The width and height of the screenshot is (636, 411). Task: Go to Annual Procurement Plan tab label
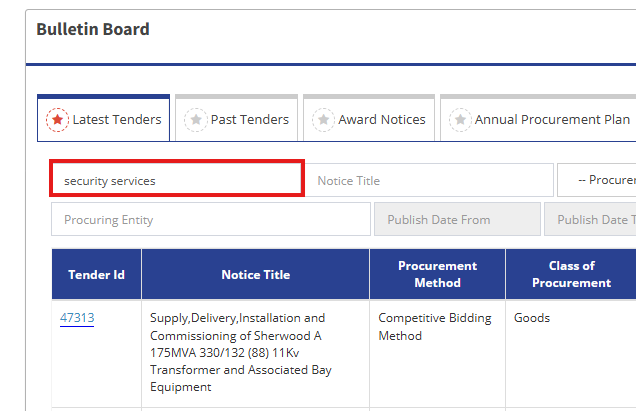pos(552,120)
